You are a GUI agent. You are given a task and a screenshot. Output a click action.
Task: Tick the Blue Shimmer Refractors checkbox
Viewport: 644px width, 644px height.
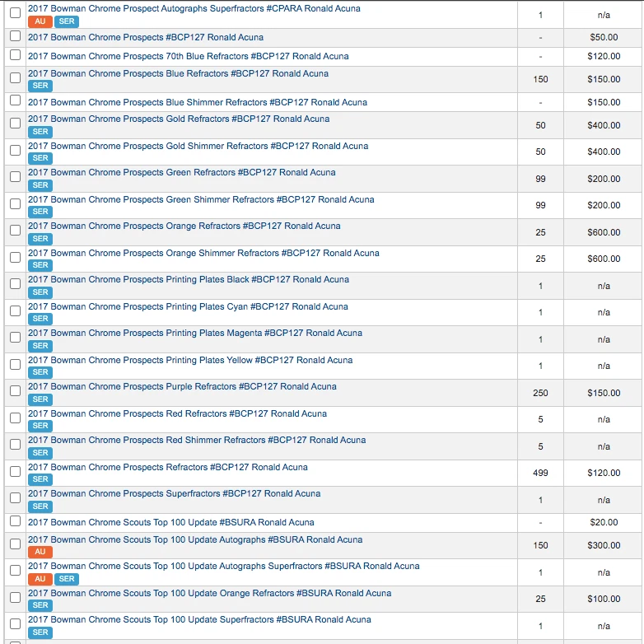click(x=15, y=100)
